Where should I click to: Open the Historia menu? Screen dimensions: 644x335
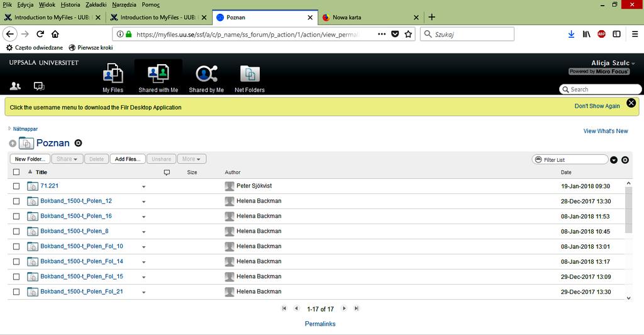click(x=70, y=4)
